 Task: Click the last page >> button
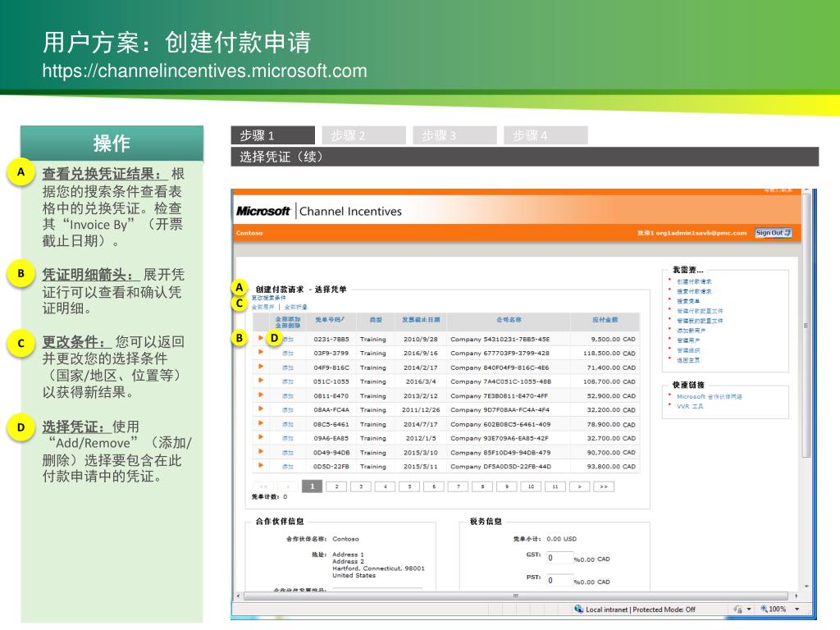click(x=604, y=486)
